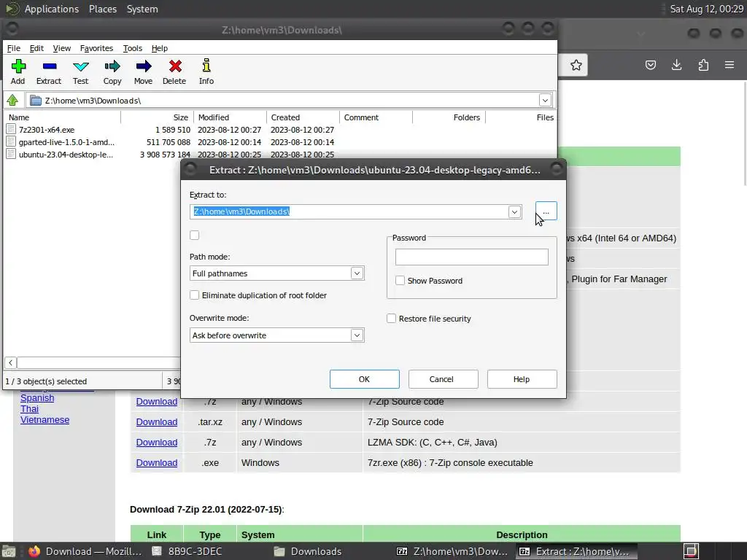Viewport: 747px width, 560px height.
Task: Go up one folder with green arrow
Action: click(12, 100)
